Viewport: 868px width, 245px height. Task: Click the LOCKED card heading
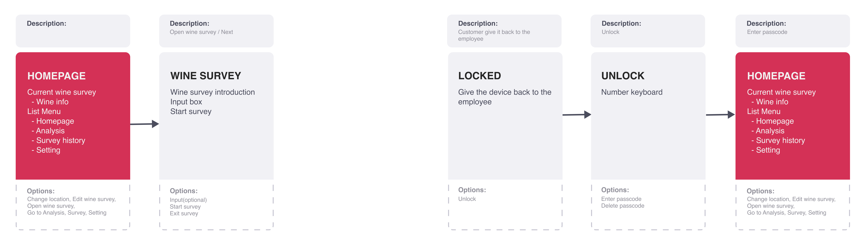click(x=479, y=76)
